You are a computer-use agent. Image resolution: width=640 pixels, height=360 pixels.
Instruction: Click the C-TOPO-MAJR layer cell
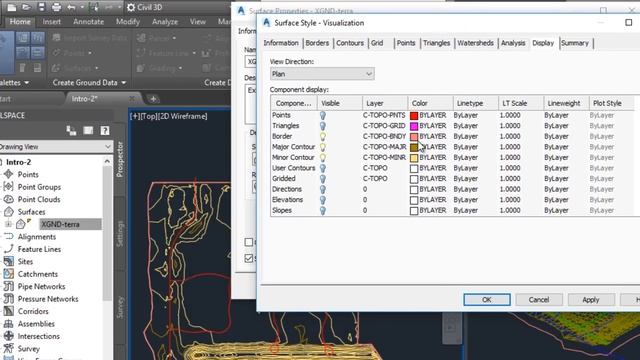point(384,147)
